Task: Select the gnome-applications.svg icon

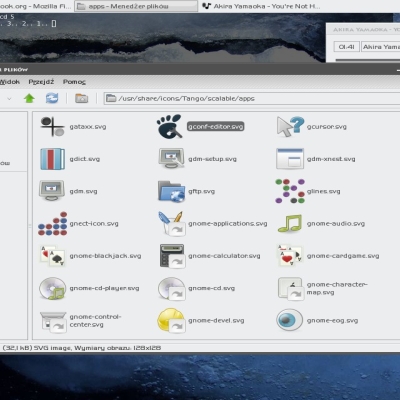Action: [171, 223]
